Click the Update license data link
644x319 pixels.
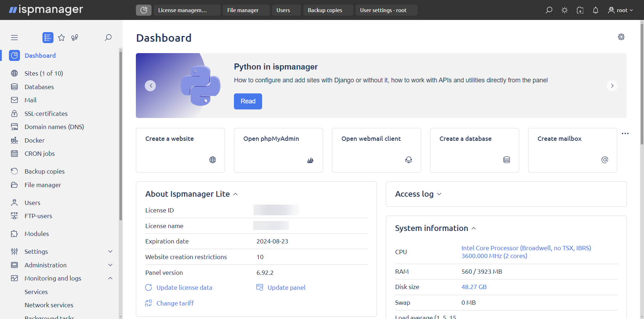click(184, 288)
